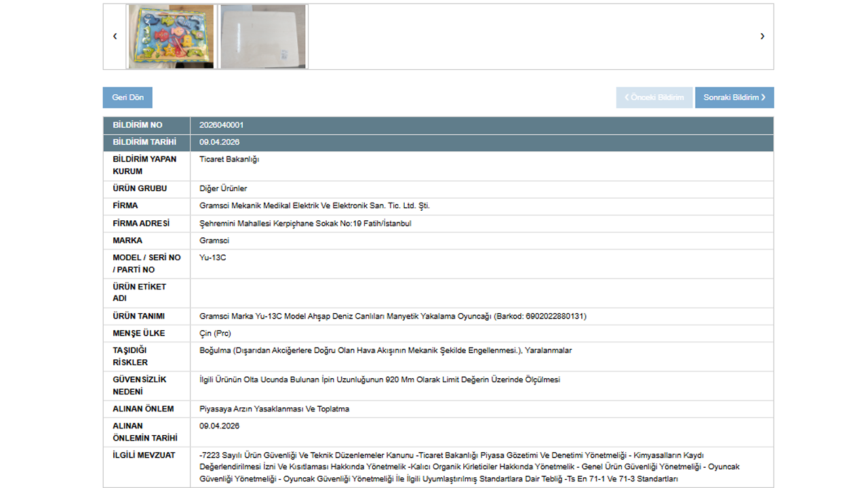Viewport: 868px width, 488px height.
Task: Go to Önceki Bildirim
Action: coord(654,98)
